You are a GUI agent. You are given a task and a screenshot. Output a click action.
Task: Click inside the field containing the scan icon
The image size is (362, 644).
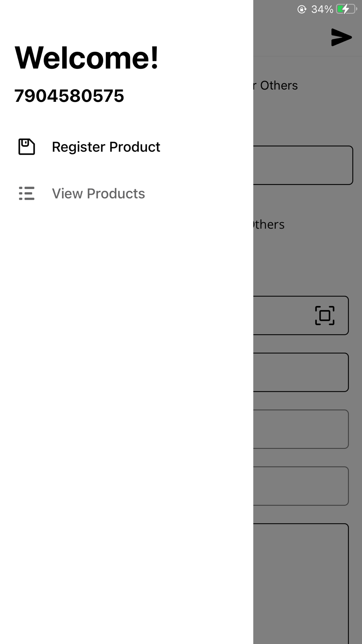click(282, 315)
